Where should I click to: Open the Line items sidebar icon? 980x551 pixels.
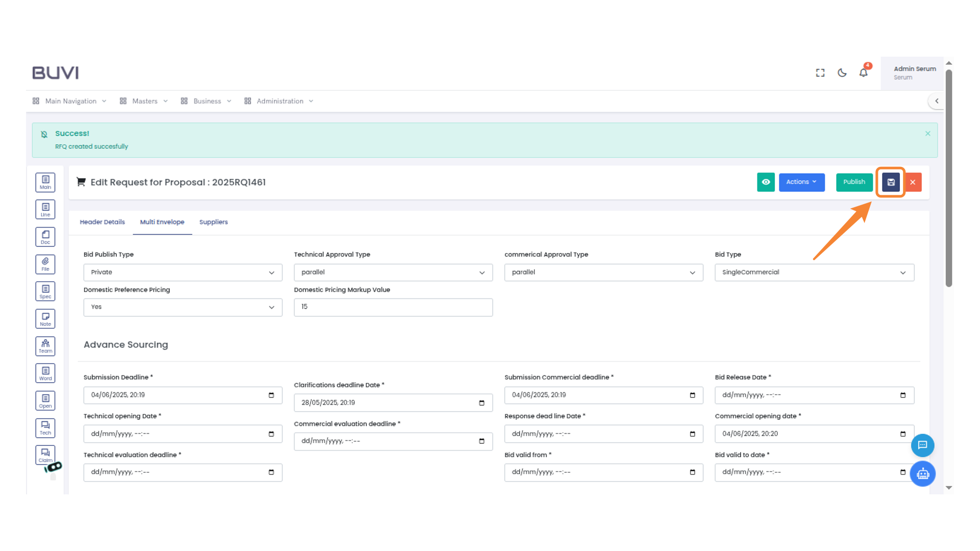pyautogui.click(x=45, y=210)
